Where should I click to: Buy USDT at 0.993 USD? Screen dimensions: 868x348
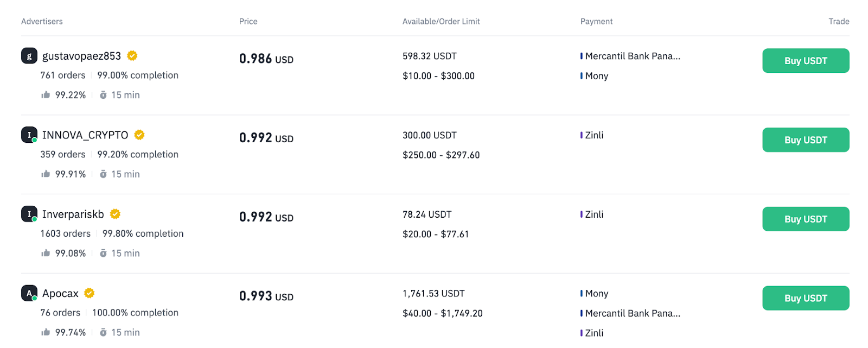coord(806,298)
